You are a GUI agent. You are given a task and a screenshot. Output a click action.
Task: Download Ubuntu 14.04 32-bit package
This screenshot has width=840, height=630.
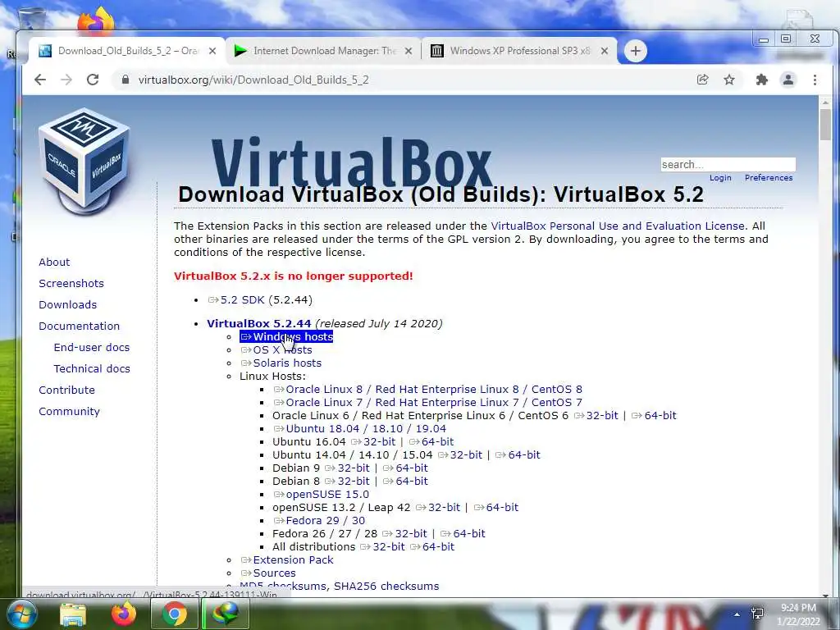pyautogui.click(x=460, y=454)
